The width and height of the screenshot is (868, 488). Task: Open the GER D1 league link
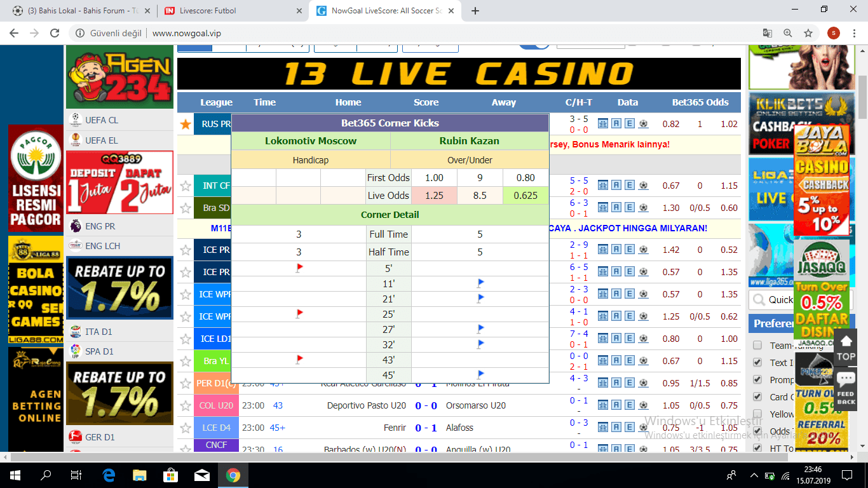pyautogui.click(x=100, y=437)
